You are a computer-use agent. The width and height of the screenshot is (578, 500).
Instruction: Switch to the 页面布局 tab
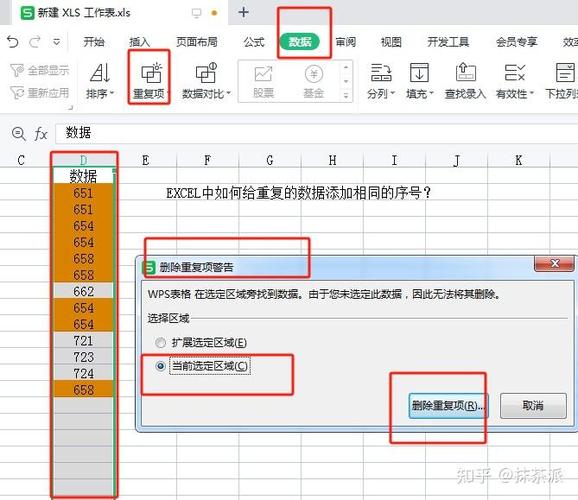pyautogui.click(x=197, y=42)
